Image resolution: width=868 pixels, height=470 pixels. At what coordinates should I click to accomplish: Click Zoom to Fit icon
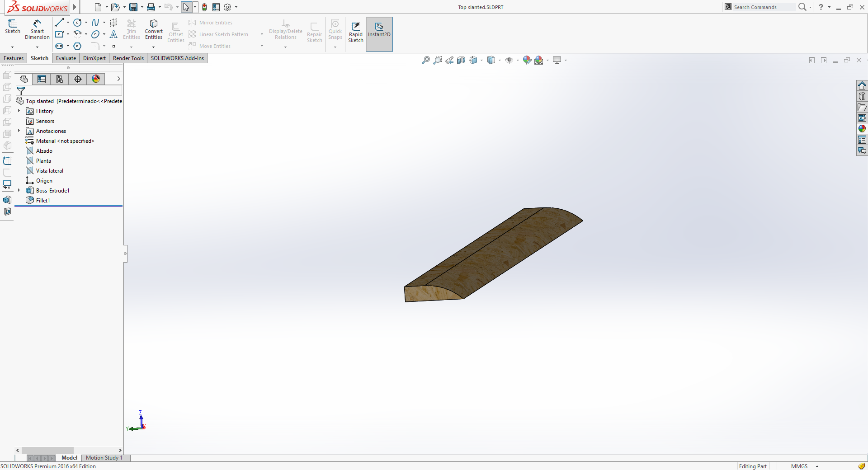pos(426,60)
